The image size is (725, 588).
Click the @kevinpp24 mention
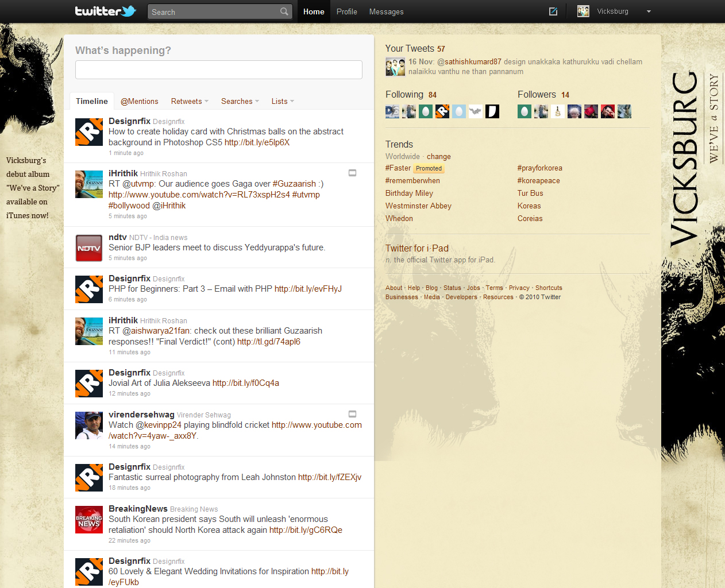159,425
